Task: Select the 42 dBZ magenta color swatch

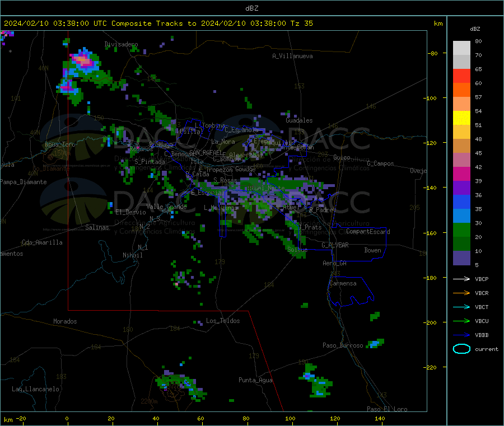Action: (461, 174)
